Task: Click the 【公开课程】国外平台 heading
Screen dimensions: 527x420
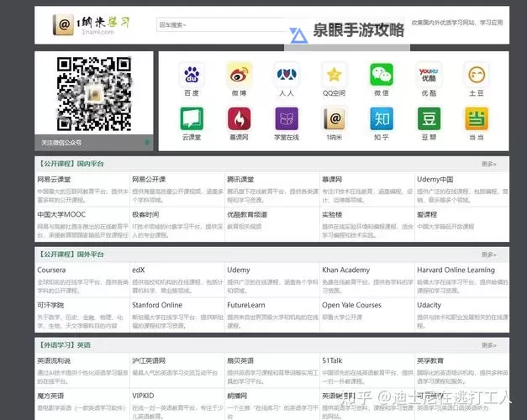Action: click(71, 255)
